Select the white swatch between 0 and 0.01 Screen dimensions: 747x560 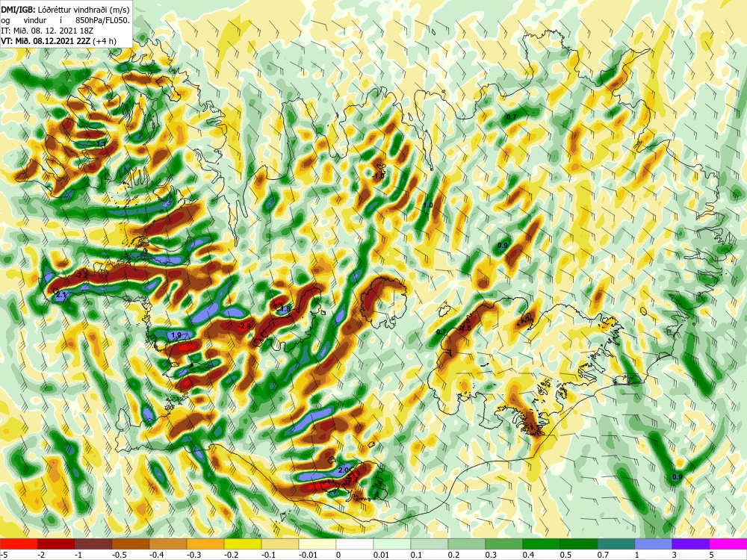pos(355,544)
